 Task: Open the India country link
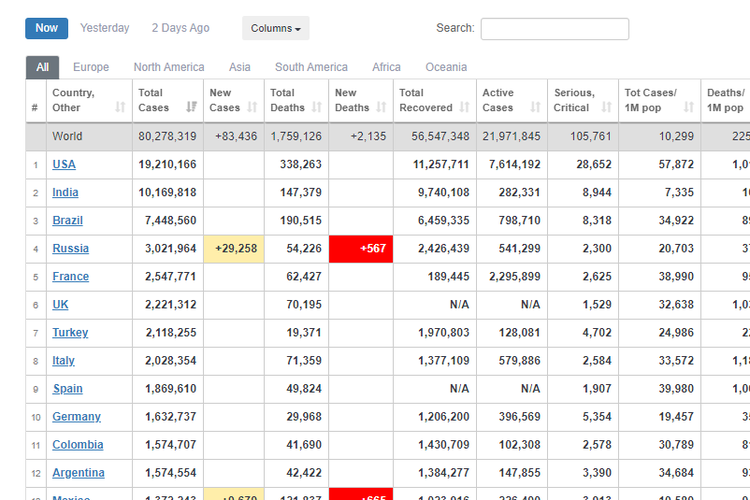(x=65, y=193)
